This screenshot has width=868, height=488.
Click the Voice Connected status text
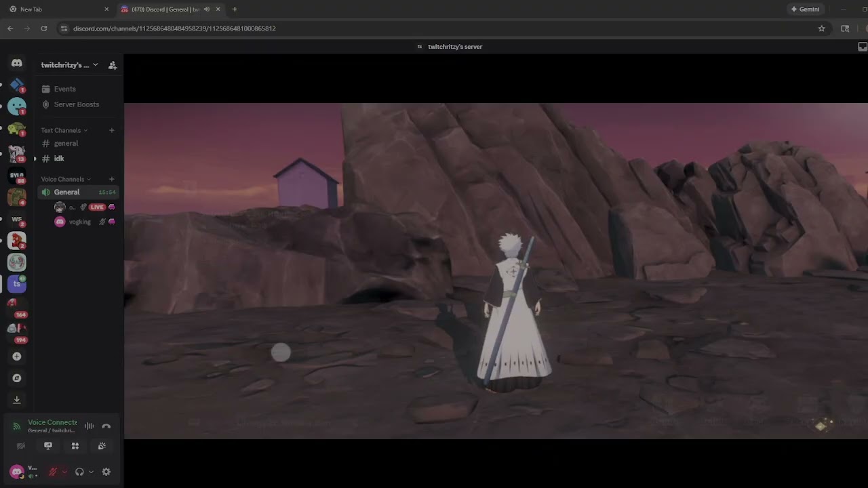[53, 422]
